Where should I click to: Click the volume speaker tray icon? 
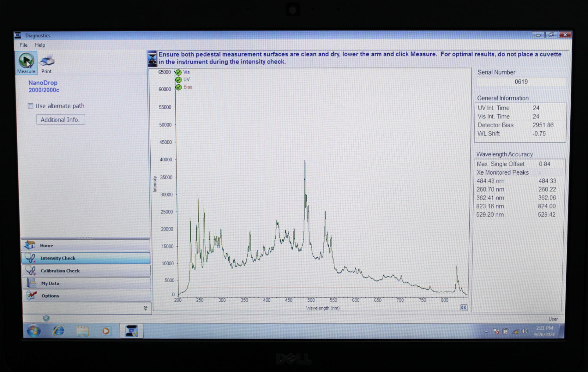point(524,331)
